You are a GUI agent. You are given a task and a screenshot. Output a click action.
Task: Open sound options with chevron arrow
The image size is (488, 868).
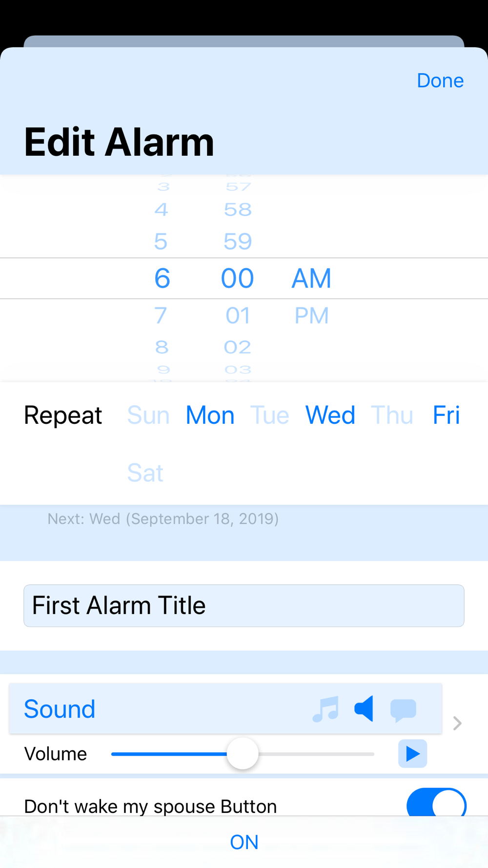(457, 723)
